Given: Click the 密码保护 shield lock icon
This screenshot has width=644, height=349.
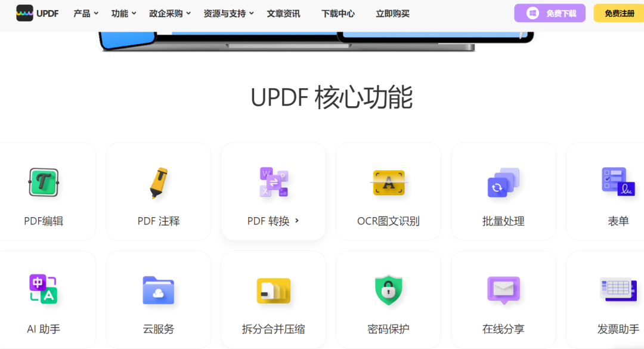Looking at the screenshot, I should (x=389, y=290).
